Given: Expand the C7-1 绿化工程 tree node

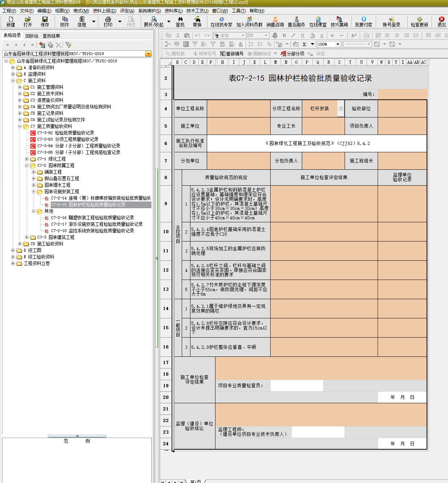Looking at the screenshot, I should [27, 159].
